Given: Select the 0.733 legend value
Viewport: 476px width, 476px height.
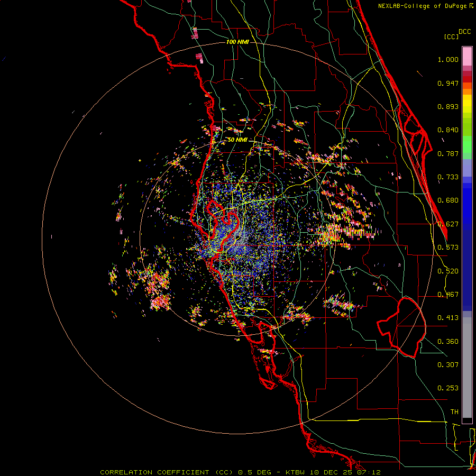Looking at the screenshot, I should coord(448,177).
